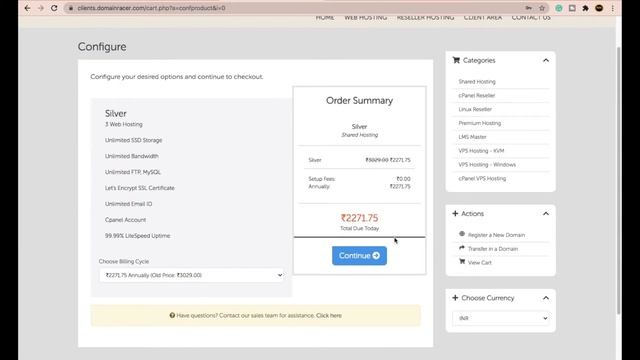Click the Continue button

click(x=359, y=256)
